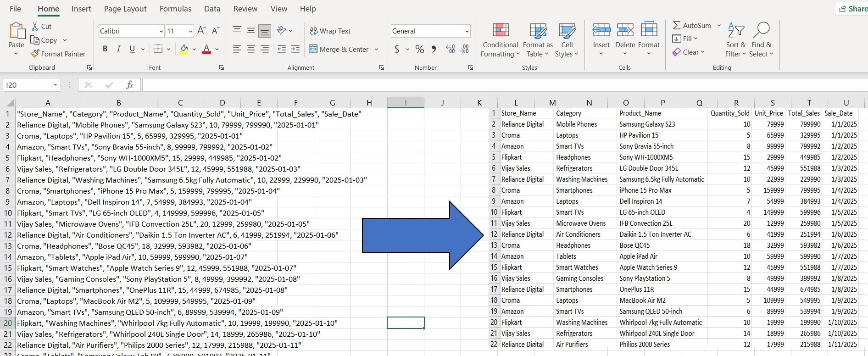Toggle Bold formatting

(105, 49)
